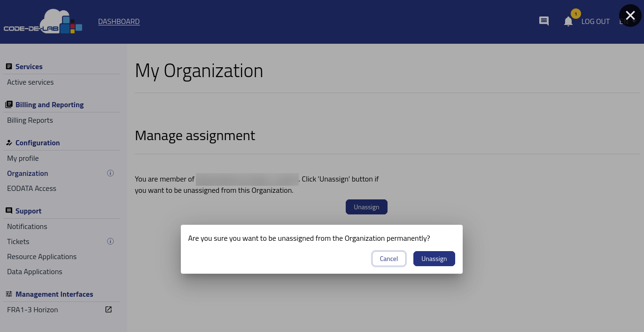The height and width of the screenshot is (332, 644).
Task: Select Organization in the sidebar
Action: point(28,174)
